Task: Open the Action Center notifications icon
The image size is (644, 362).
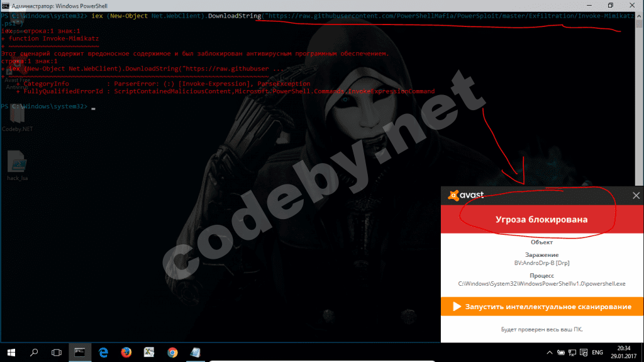Action: point(584,353)
